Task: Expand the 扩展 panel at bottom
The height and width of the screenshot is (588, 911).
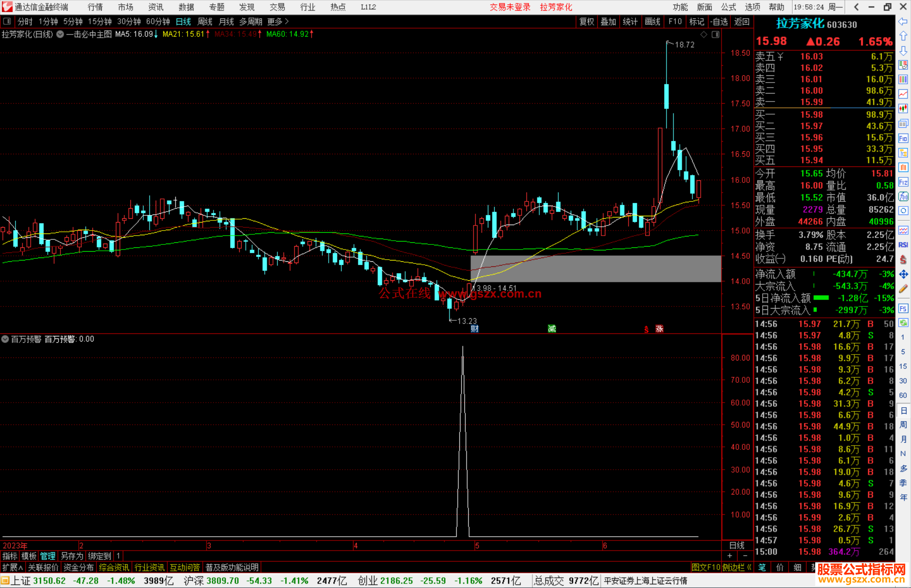Action: tap(13, 567)
